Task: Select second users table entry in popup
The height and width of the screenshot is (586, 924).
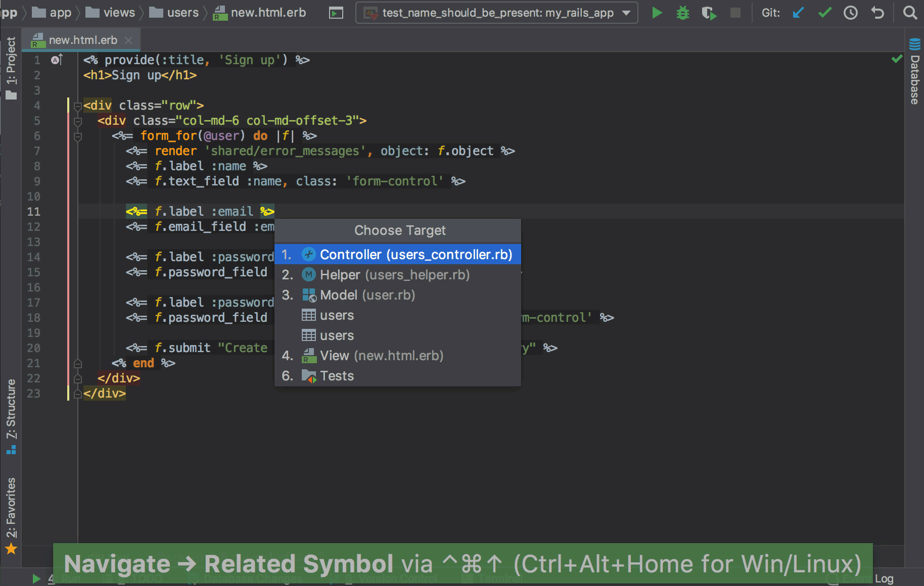Action: pyautogui.click(x=398, y=335)
